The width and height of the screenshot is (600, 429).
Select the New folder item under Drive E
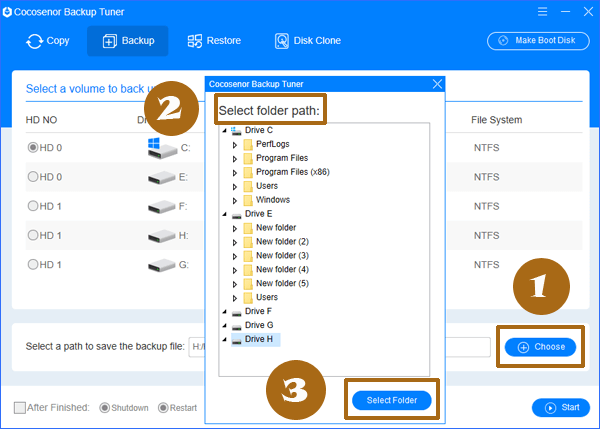[276, 228]
